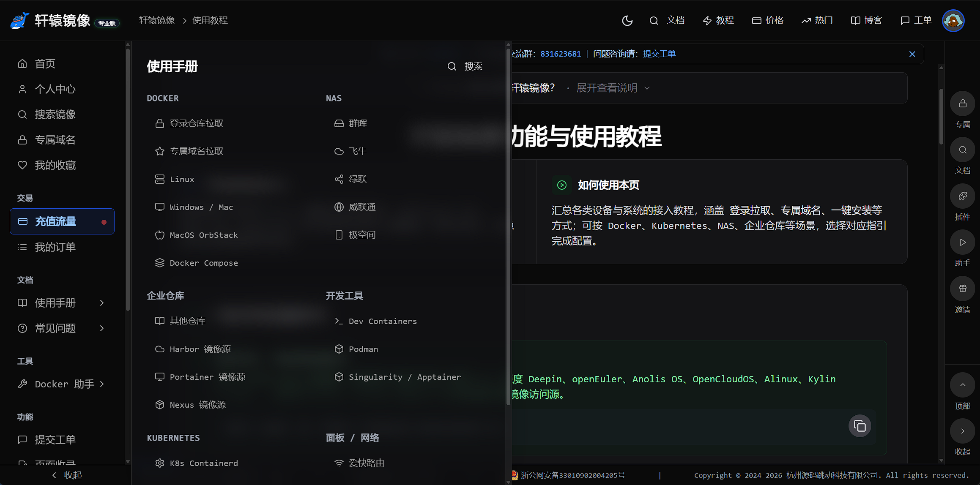The width and height of the screenshot is (980, 485).
Task: Expand 展开查看说明 dropdown
Action: click(613, 88)
